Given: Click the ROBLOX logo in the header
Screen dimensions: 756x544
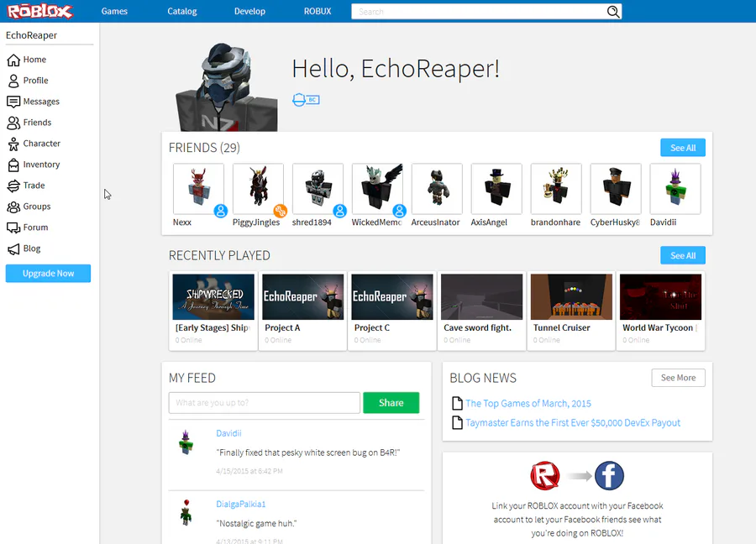Looking at the screenshot, I should coord(40,11).
